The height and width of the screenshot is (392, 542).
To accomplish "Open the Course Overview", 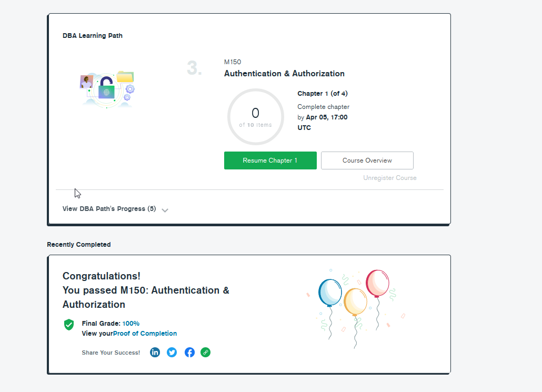I will (x=367, y=160).
